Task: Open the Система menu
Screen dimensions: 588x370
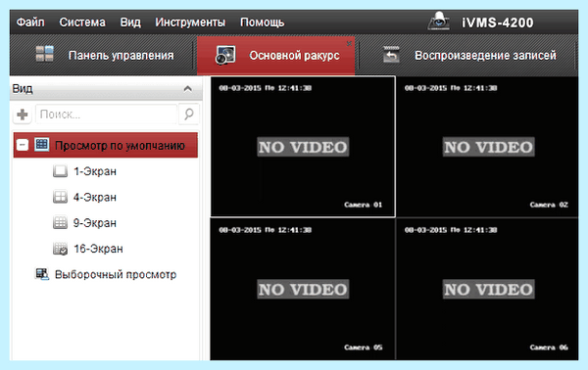Action: (82, 23)
